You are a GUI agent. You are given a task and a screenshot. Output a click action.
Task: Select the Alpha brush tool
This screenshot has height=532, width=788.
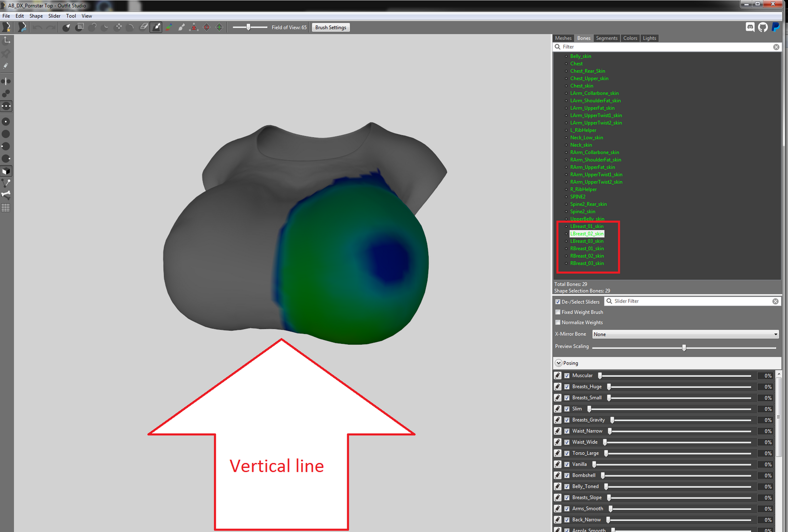(181, 27)
